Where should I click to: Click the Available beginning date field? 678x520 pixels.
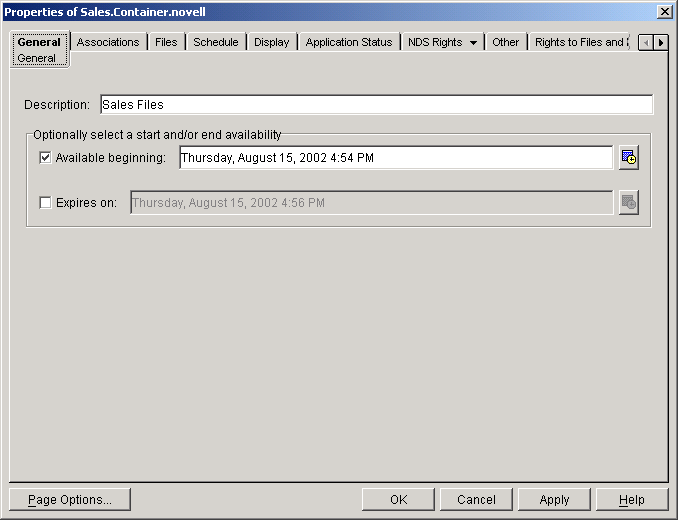pos(396,158)
